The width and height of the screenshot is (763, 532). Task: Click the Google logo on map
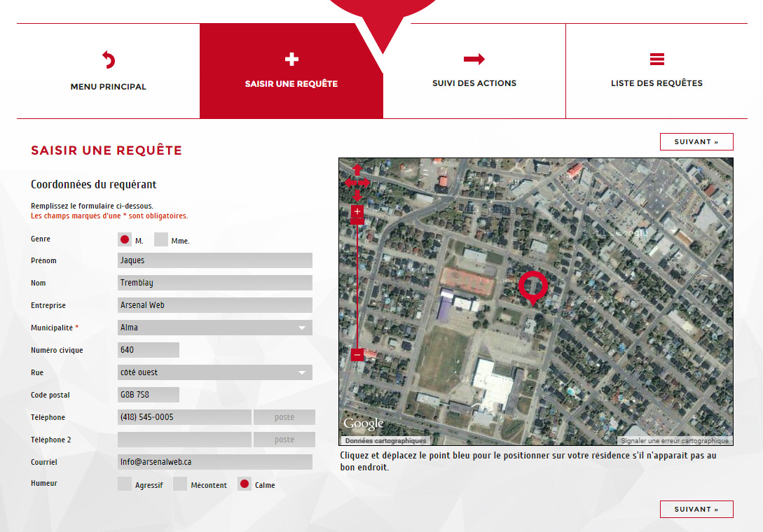click(x=363, y=423)
